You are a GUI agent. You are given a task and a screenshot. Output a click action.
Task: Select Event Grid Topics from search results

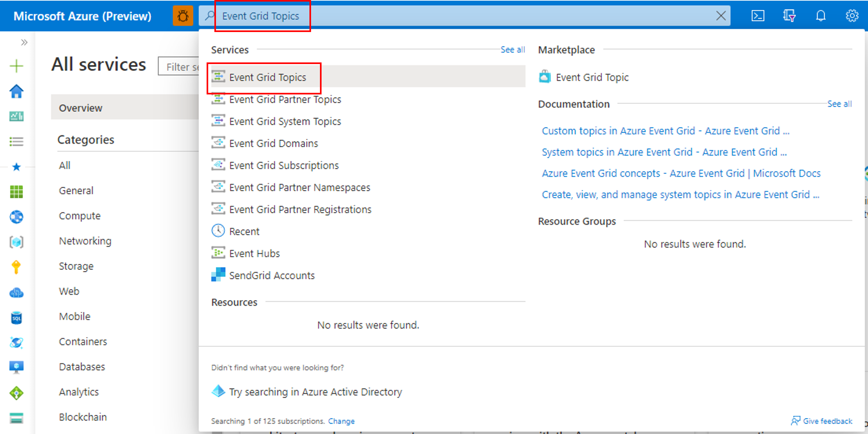[268, 77]
